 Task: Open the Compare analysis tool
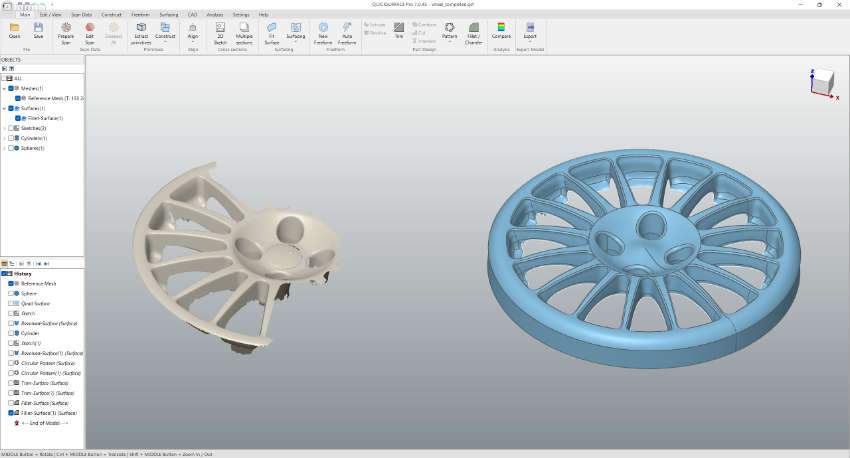click(x=501, y=31)
